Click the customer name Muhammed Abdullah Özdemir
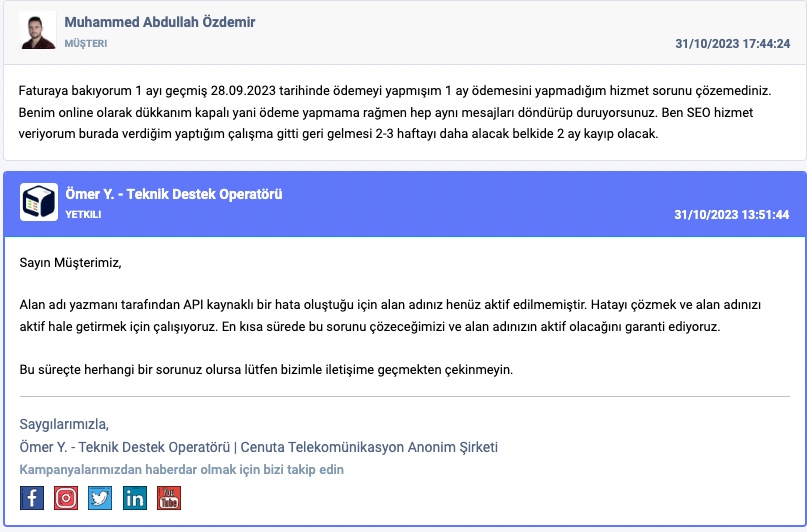Image resolution: width=807 pixels, height=532 pixels. 160,22
